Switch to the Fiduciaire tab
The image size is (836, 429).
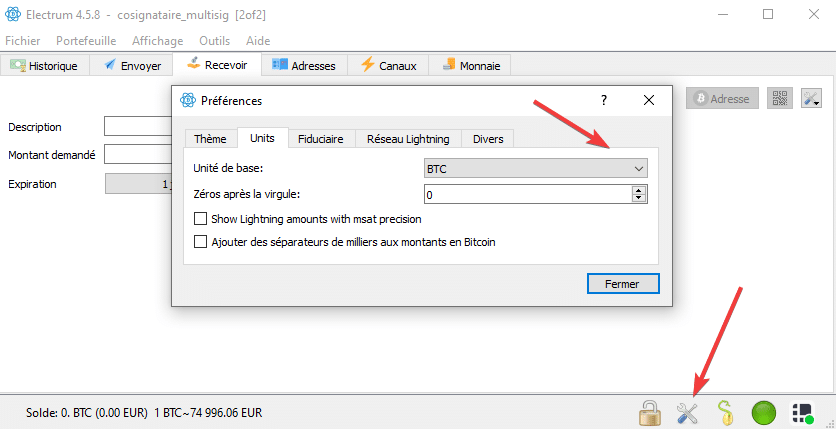coord(320,139)
